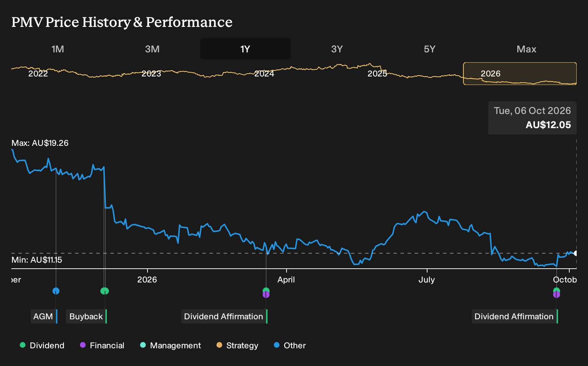Click the green dividend dot near October

point(557,290)
